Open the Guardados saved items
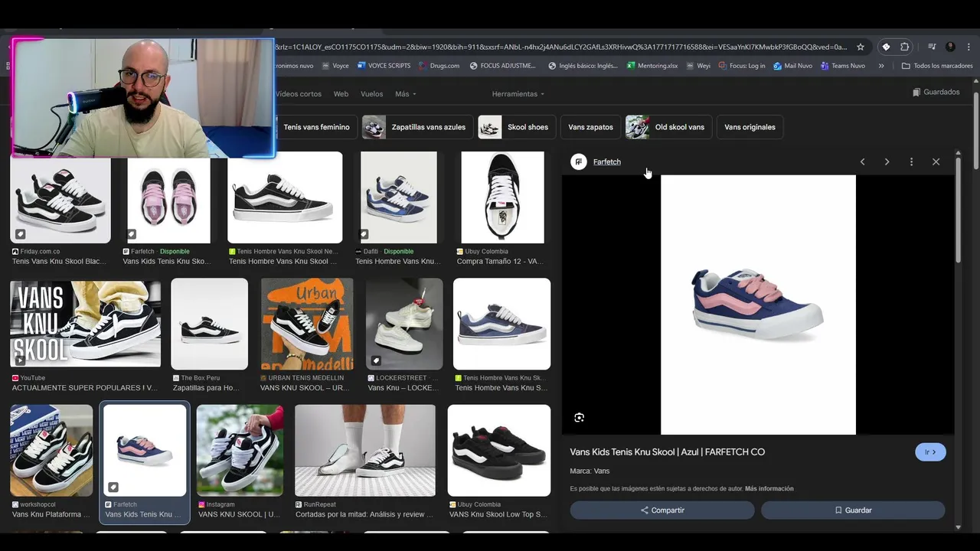 pos(936,92)
